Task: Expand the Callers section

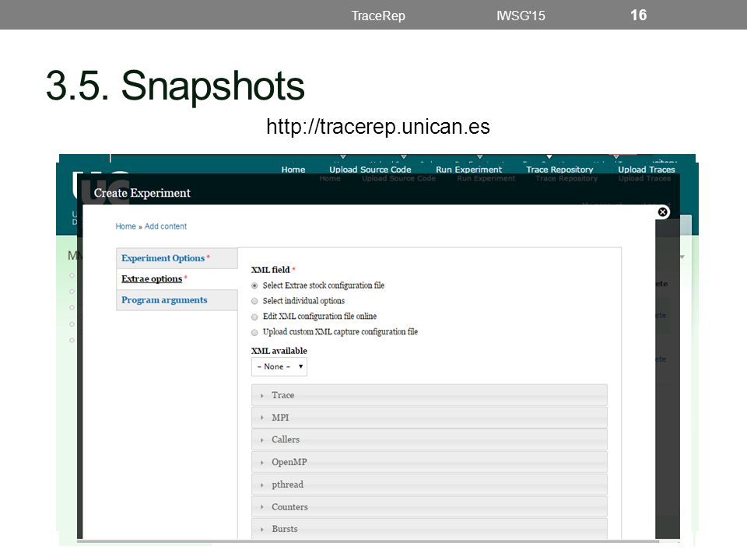Action: (430, 439)
